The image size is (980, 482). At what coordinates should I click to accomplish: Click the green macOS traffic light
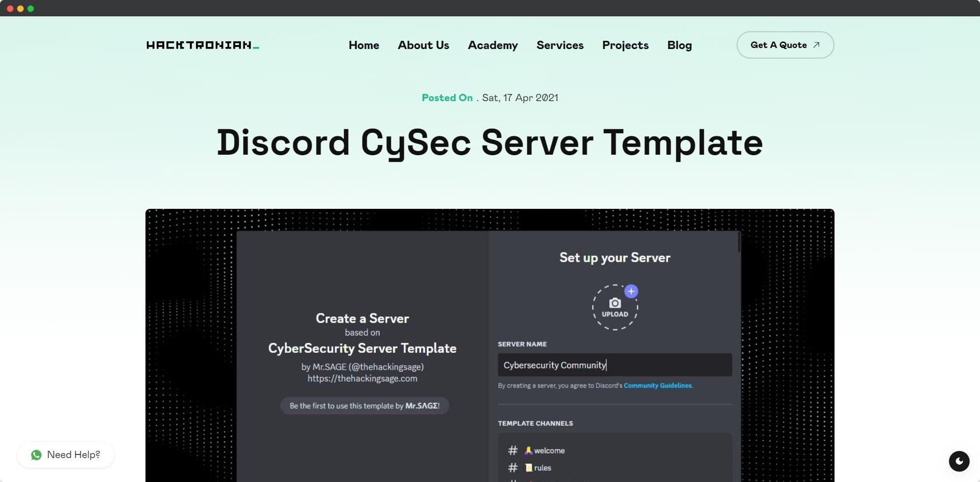(32, 8)
